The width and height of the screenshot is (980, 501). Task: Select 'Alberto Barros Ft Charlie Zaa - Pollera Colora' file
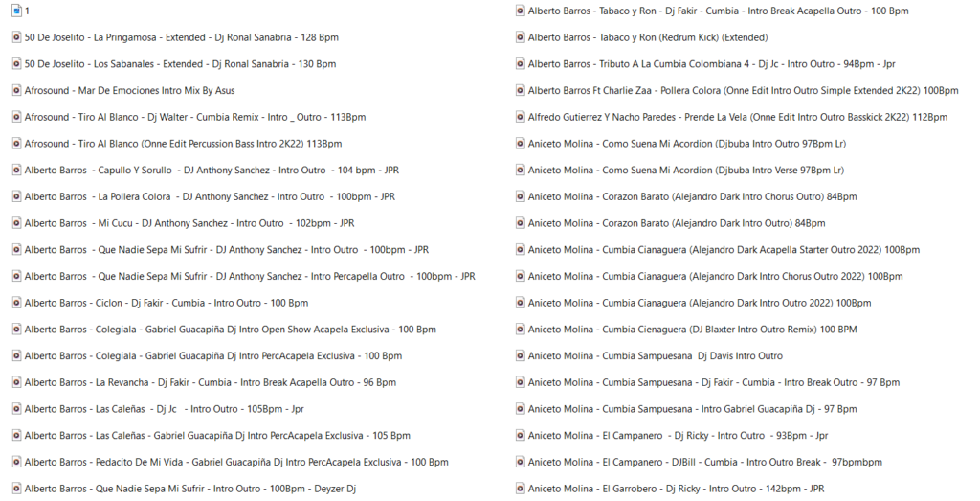pyautogui.click(x=743, y=91)
